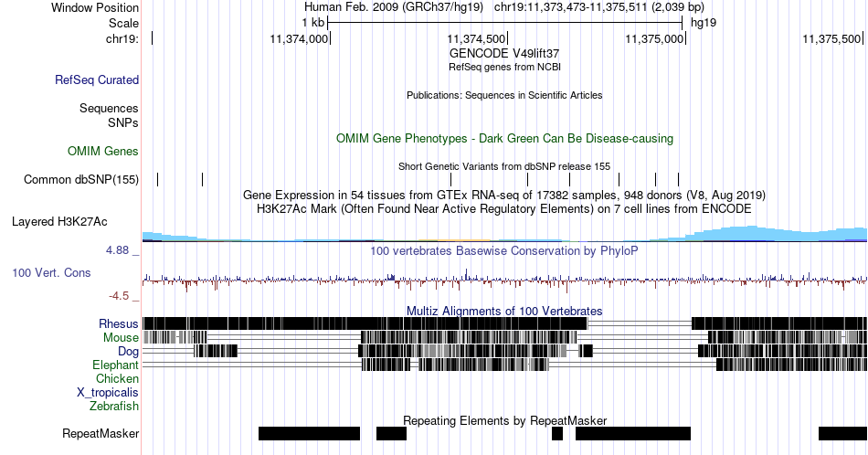Open the OMIM Genes track label
The height and width of the screenshot is (455, 868).
(x=103, y=151)
